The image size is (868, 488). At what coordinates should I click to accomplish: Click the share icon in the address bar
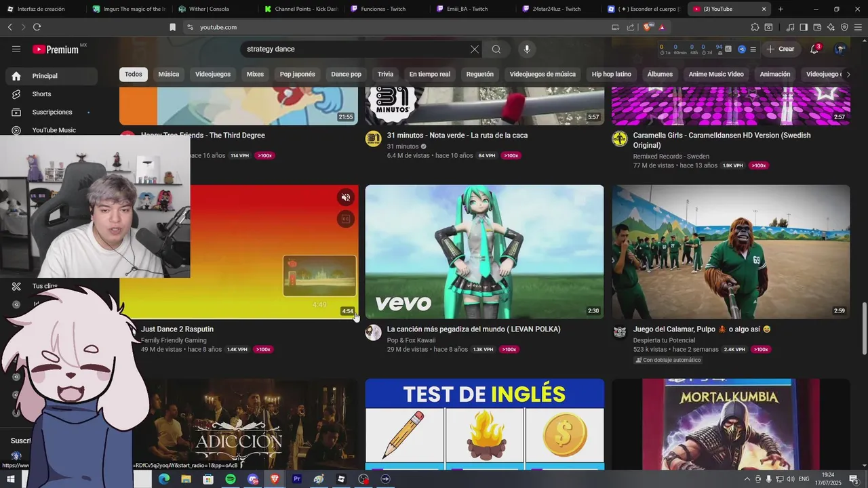pos(631,27)
